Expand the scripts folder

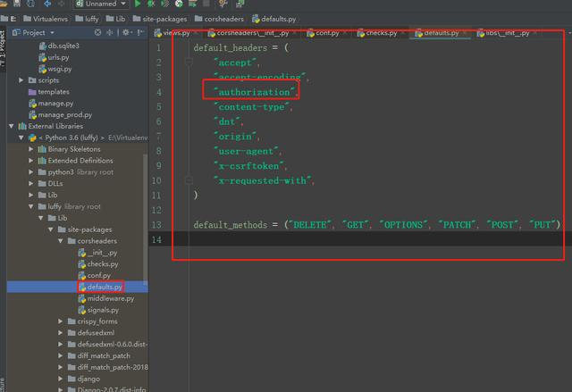pyautogui.click(x=21, y=80)
